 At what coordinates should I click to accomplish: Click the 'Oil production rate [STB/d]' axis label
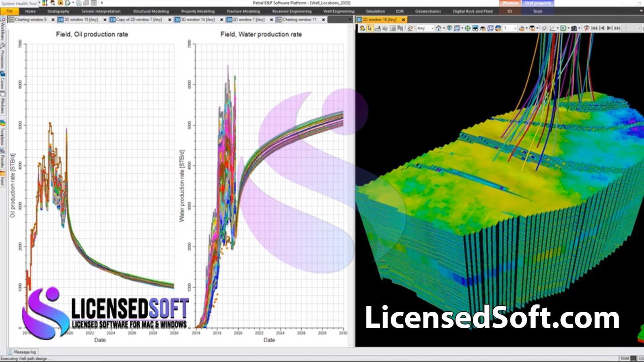[12, 185]
